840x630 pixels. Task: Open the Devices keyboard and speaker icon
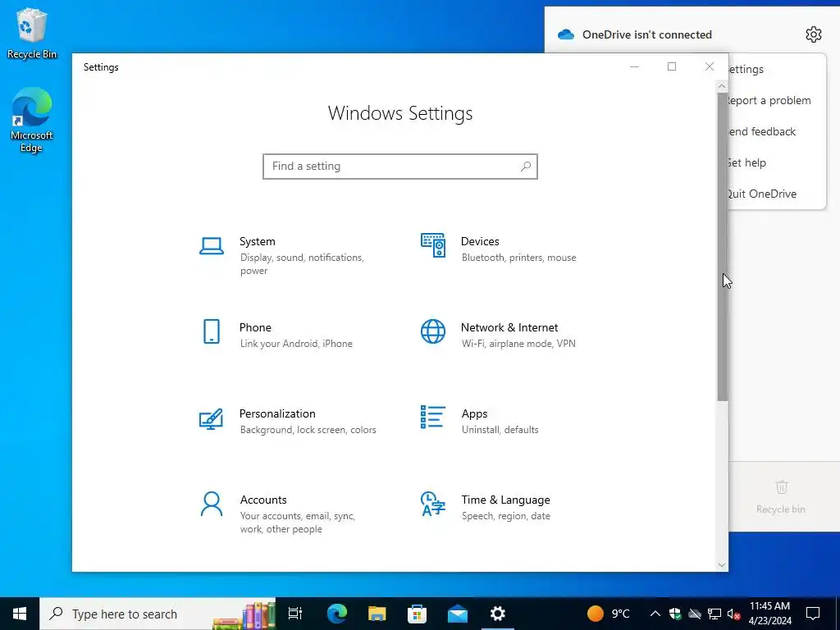coord(433,245)
